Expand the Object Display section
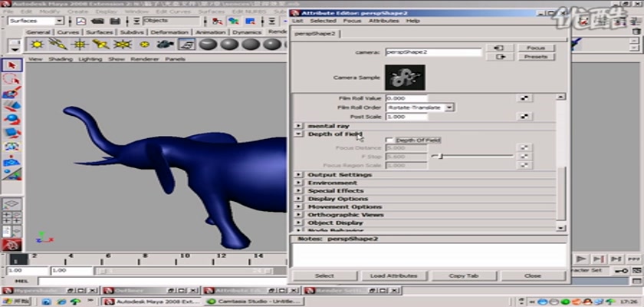644x307 pixels. pos(298,223)
